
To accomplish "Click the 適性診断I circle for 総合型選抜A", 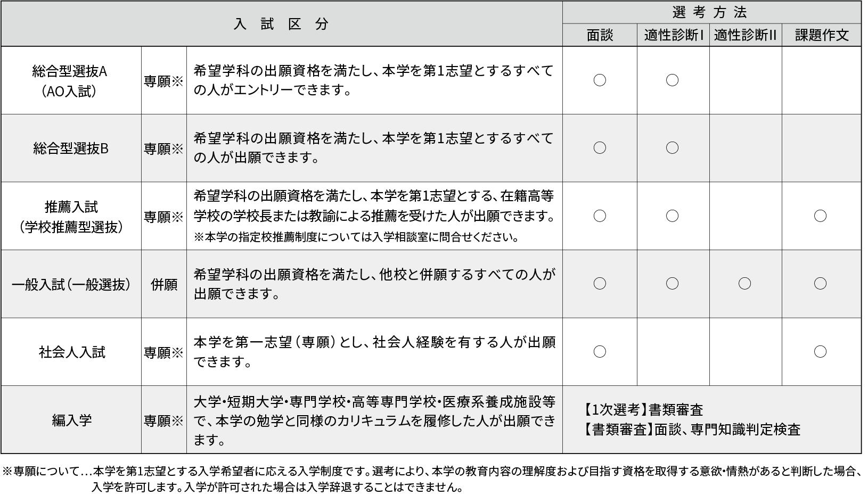I will coord(672,80).
